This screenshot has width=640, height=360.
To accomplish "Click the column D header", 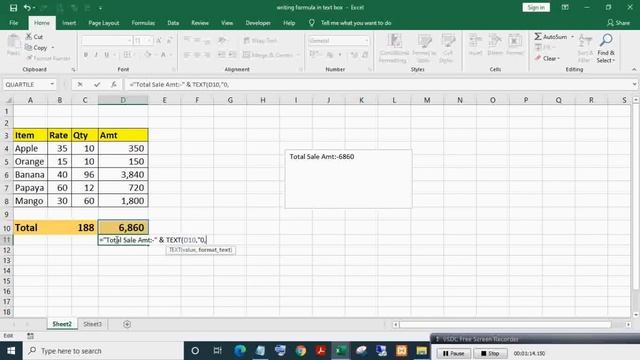I will (x=123, y=100).
